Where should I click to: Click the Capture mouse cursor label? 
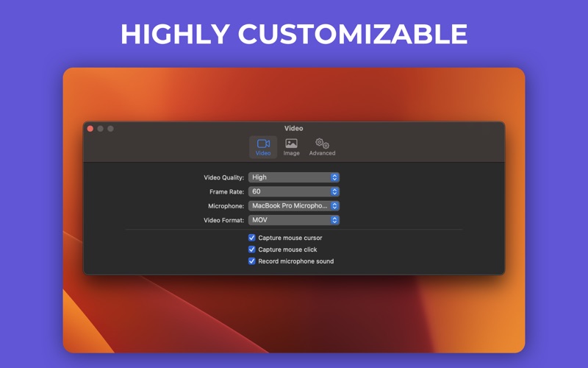point(290,238)
